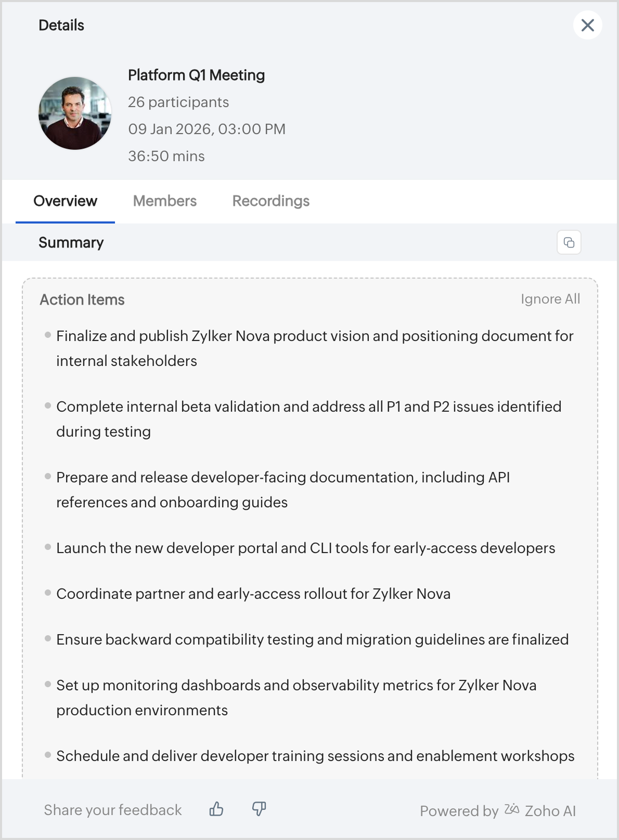Click the Zoho AI logo icon

pos(512,809)
